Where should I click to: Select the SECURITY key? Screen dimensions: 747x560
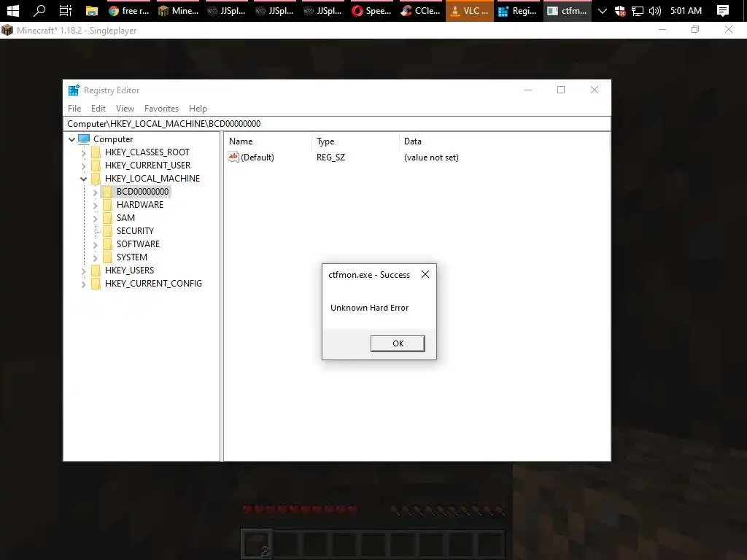click(135, 230)
